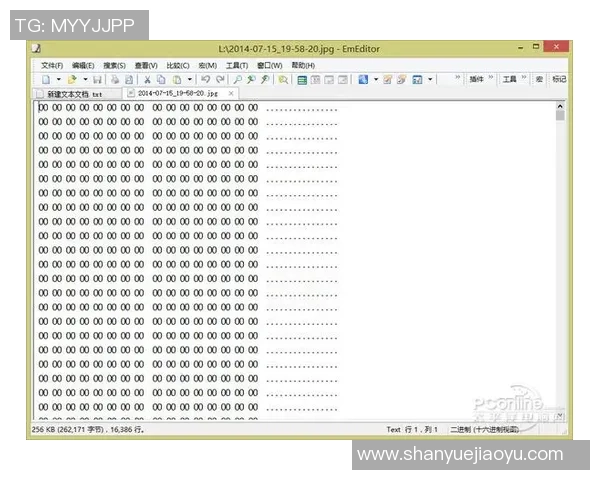The height and width of the screenshot is (480, 600).
Task: Open the 搜索(S) menu
Action: pyautogui.click(x=114, y=65)
